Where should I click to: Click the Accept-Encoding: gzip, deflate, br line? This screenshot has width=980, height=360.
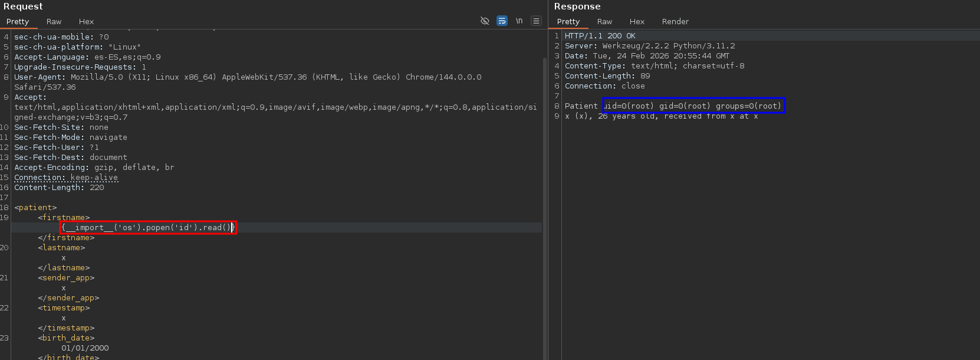tap(94, 168)
